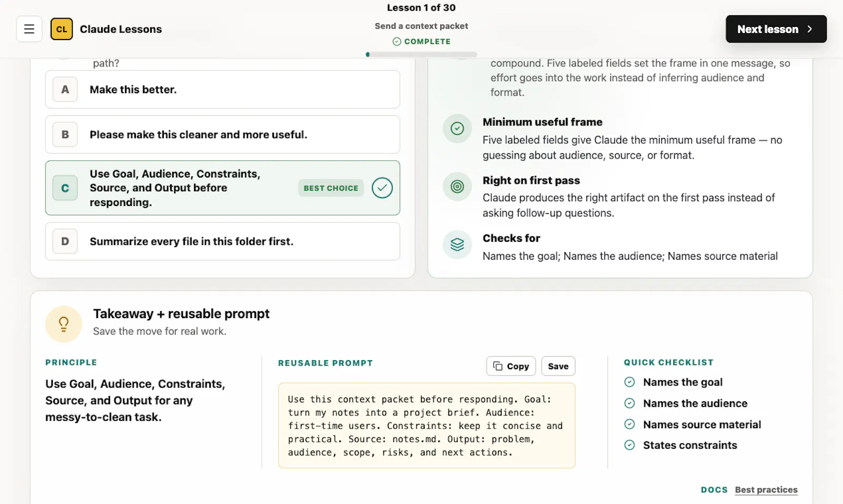Click the letter C option badge
This screenshot has width=843, height=504.
point(65,188)
